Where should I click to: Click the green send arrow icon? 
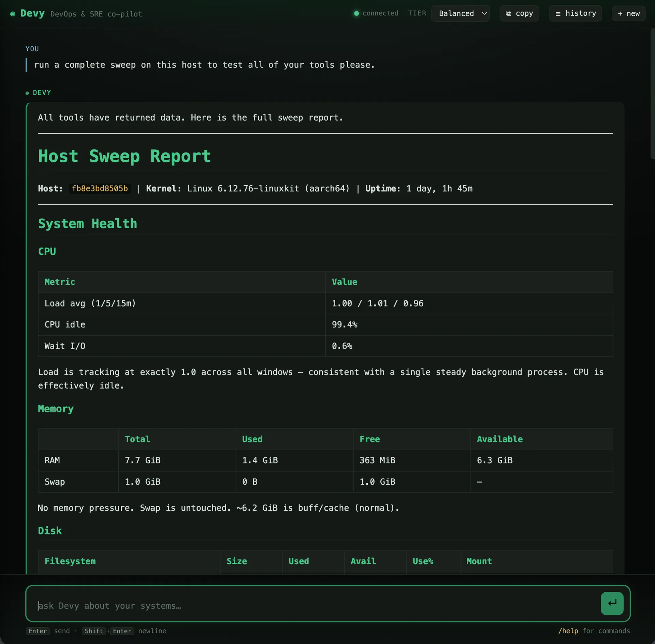point(612,603)
